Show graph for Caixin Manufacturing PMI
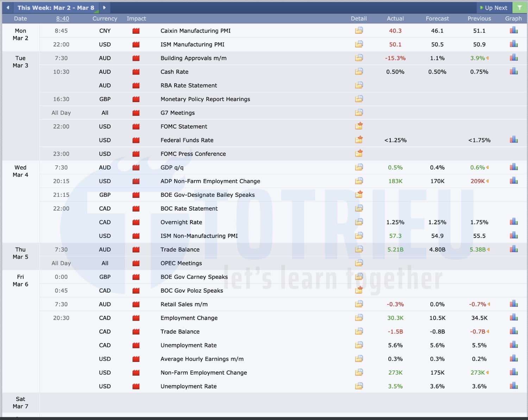The image size is (528, 420). coord(514,30)
